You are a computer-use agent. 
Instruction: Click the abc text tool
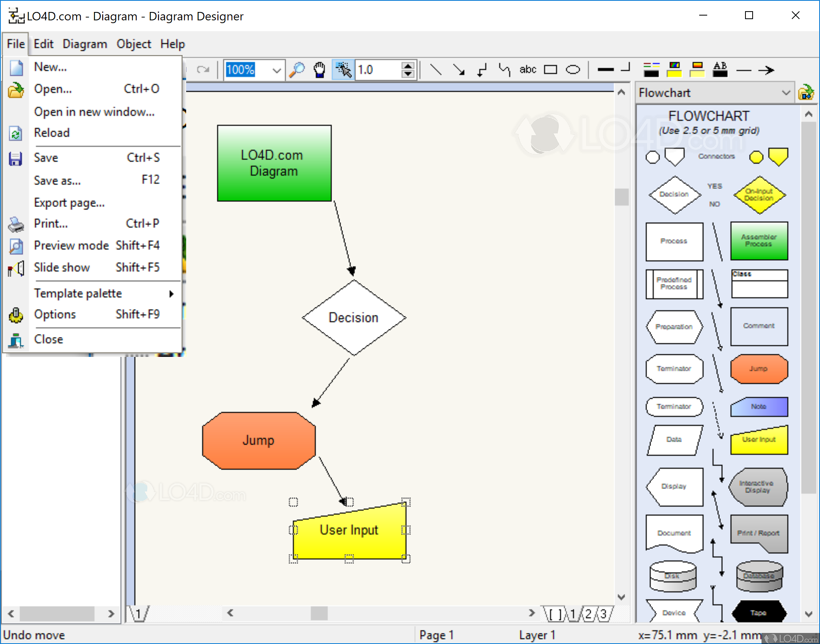[x=528, y=70]
